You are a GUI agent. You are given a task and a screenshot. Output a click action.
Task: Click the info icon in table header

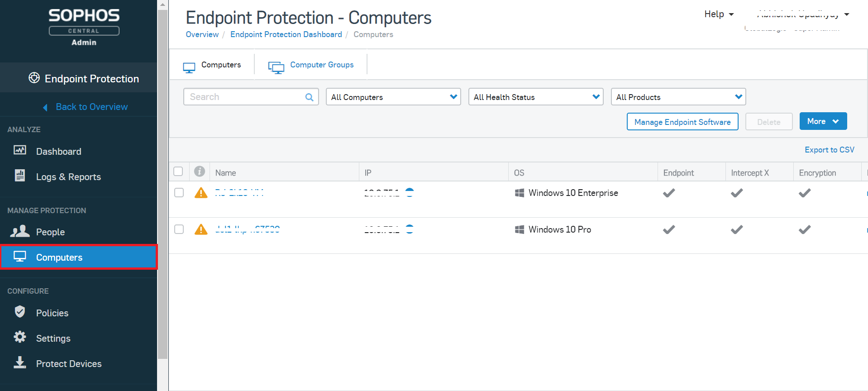(200, 172)
